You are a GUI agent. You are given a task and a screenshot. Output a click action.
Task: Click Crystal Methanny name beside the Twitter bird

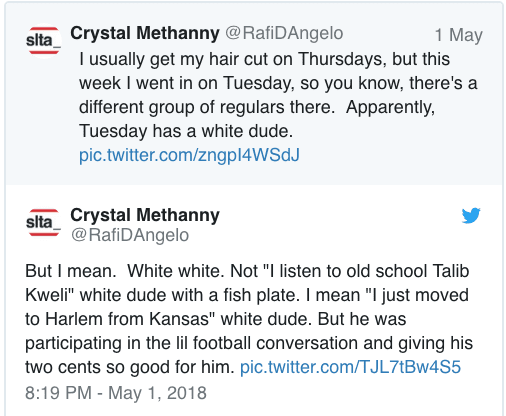click(x=145, y=215)
